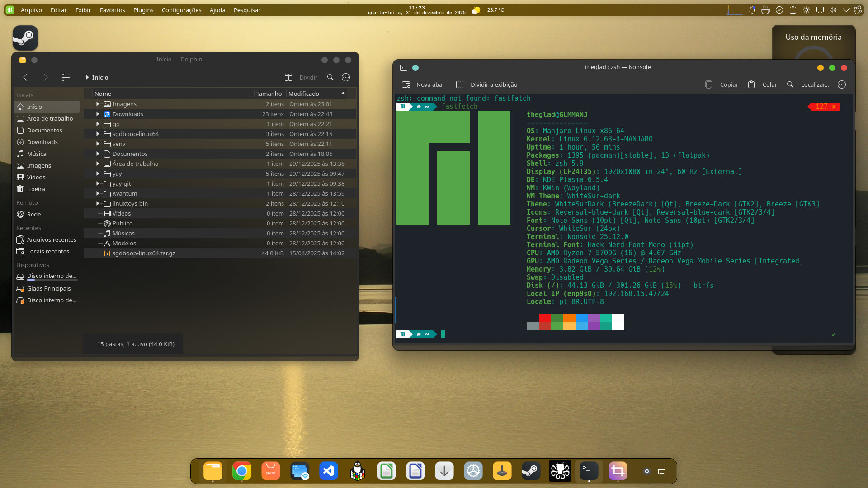
Task: Launch Google Chrome from the dock
Action: (x=242, y=471)
